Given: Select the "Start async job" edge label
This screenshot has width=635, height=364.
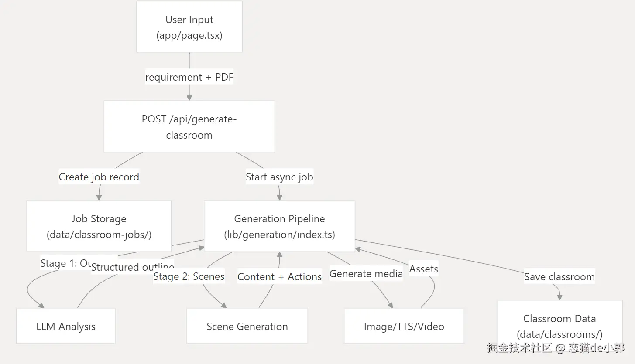Looking at the screenshot, I should (x=279, y=177).
